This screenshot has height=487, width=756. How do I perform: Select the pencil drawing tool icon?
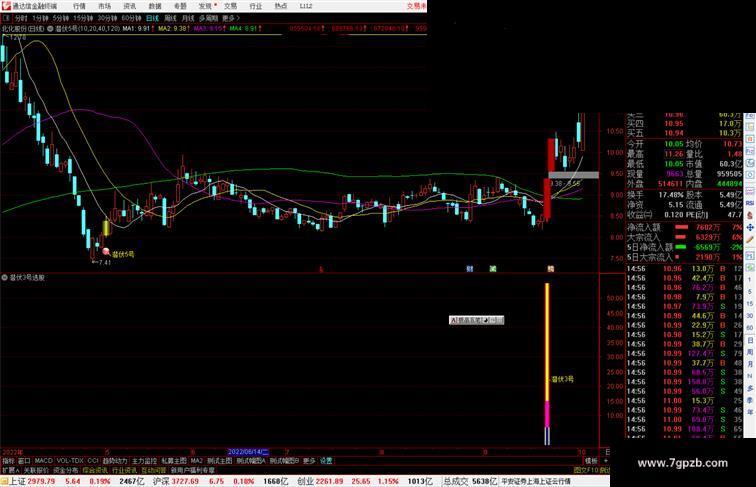click(x=750, y=239)
